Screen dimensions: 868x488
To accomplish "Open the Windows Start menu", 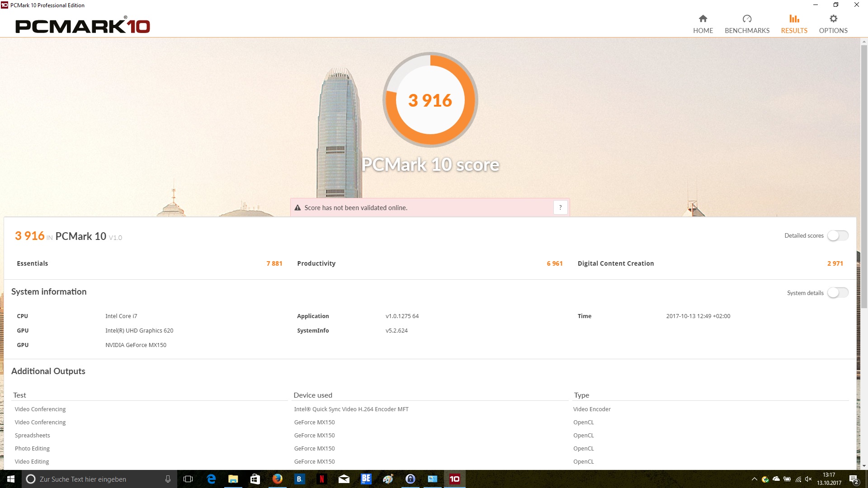I will (x=11, y=479).
